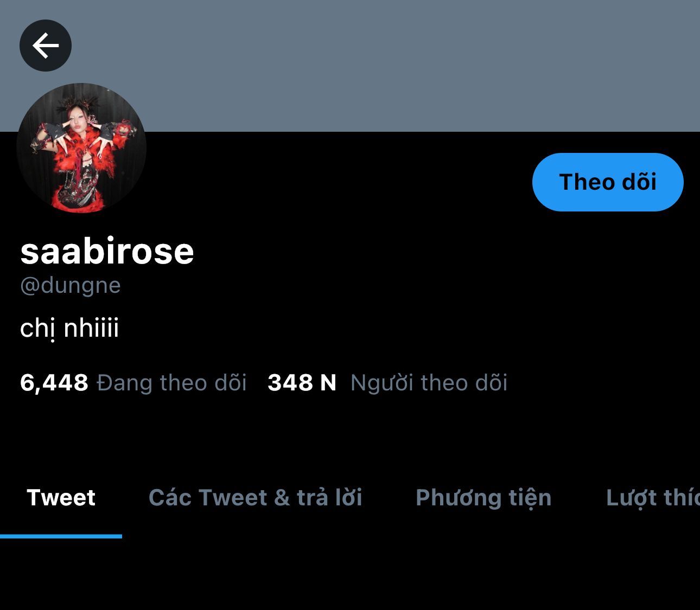Image resolution: width=700 pixels, height=610 pixels.
Task: Open saabirose's round profile picture
Action: 82,148
